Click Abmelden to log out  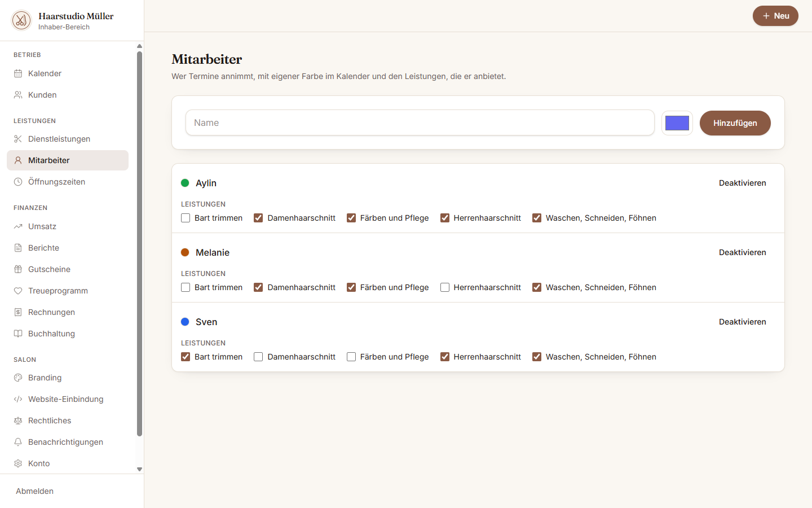[x=35, y=491]
